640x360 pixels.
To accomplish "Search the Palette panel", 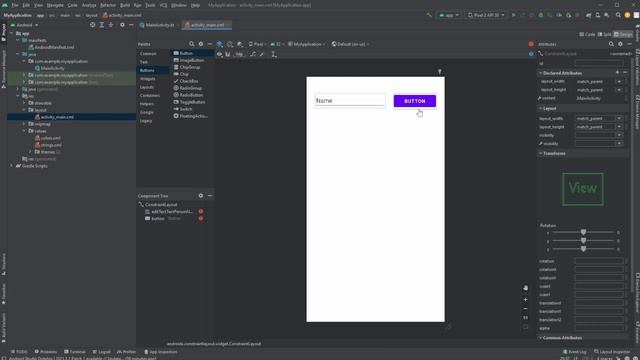I will [x=191, y=44].
